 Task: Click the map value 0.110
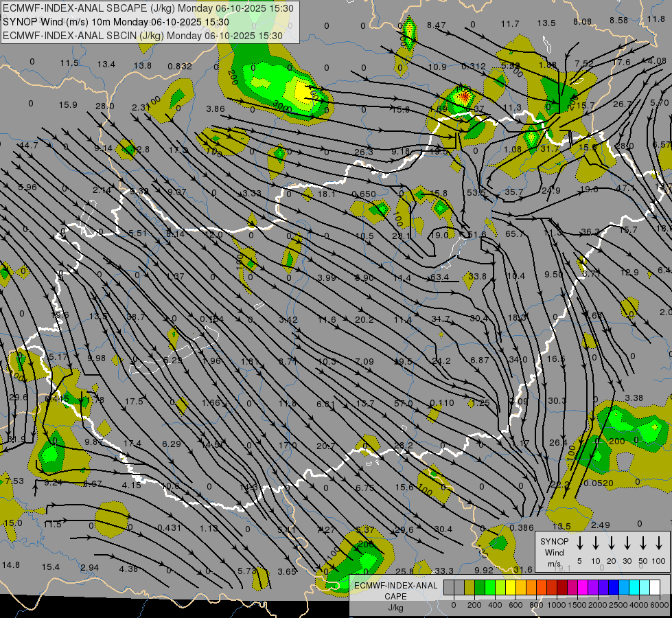click(x=442, y=402)
